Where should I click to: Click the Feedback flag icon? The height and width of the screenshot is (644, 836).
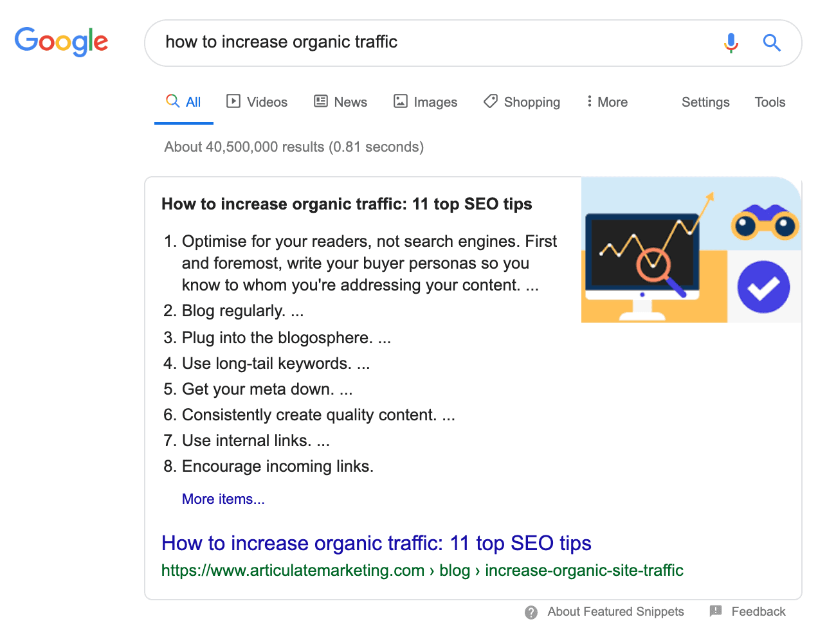[715, 611]
